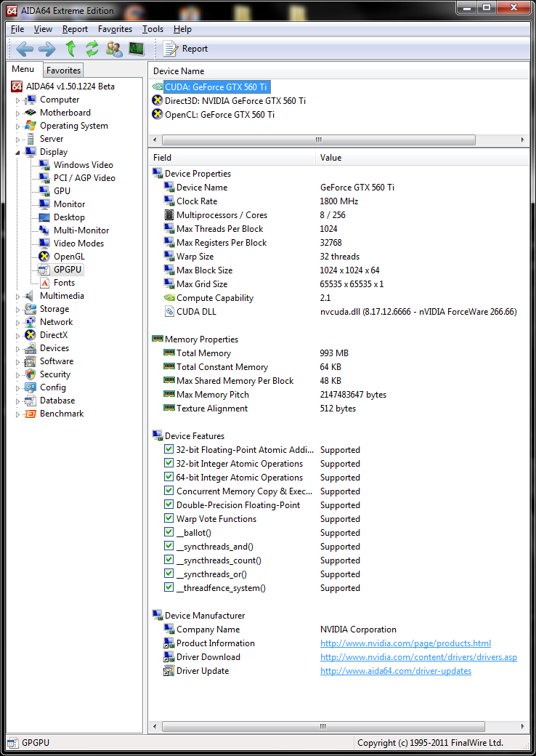Select the Network tree icon
Image resolution: width=536 pixels, height=756 pixels.
[31, 322]
